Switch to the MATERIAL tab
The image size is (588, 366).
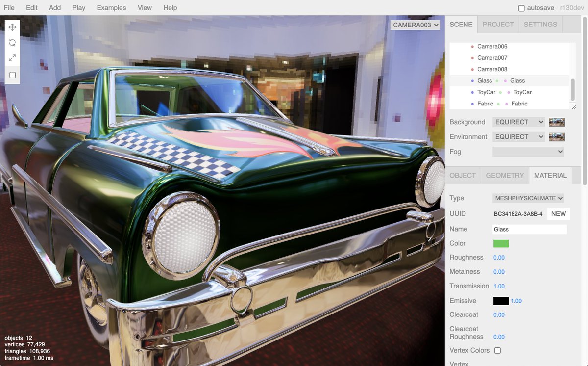550,175
